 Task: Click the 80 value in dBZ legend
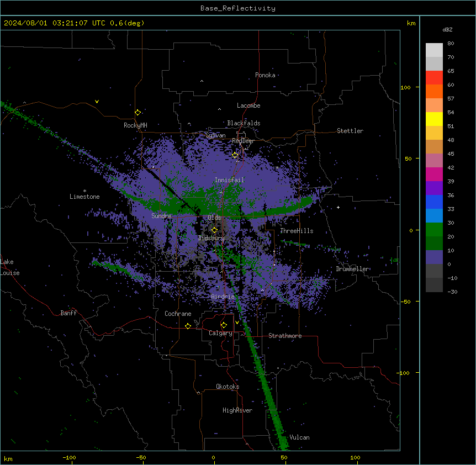point(451,44)
